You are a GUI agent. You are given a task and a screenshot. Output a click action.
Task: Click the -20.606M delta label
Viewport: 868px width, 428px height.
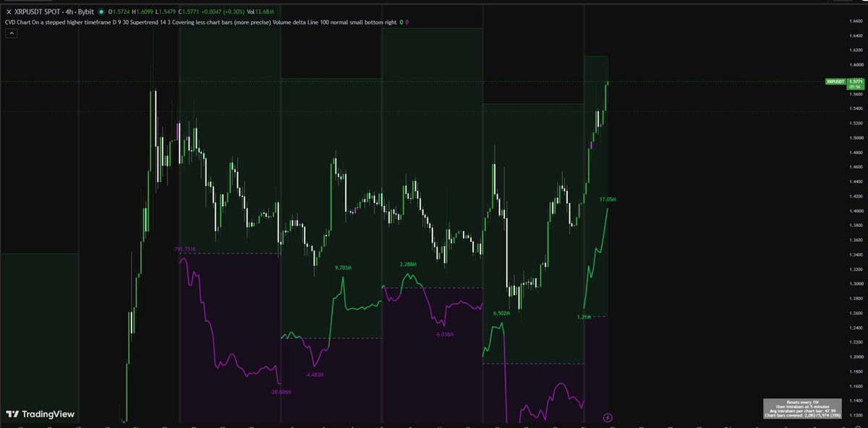pos(280,391)
